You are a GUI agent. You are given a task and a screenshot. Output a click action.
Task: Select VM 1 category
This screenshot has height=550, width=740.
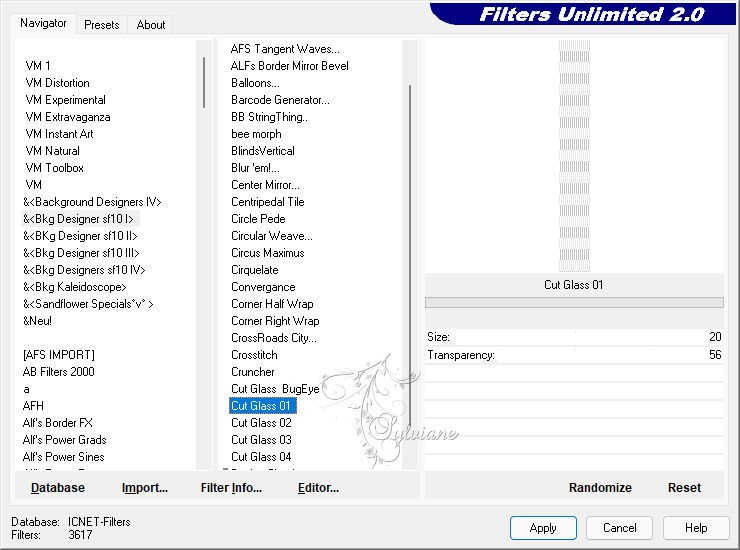pos(38,66)
